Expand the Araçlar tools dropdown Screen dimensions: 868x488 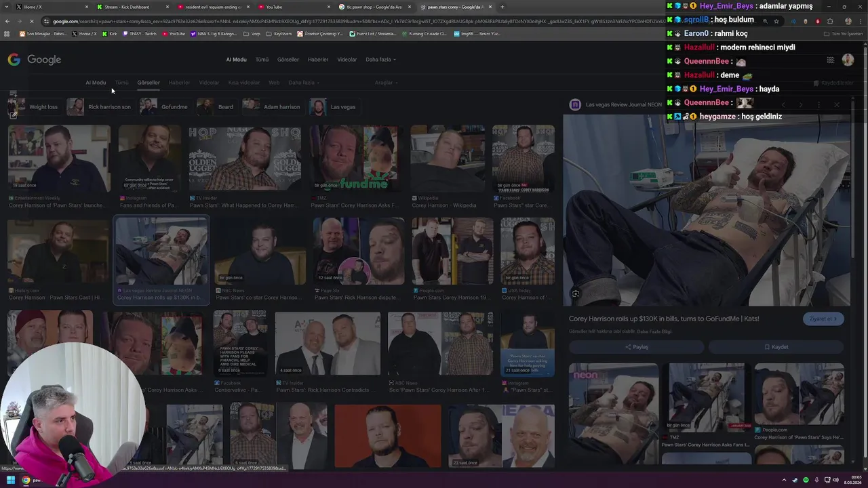(x=387, y=83)
